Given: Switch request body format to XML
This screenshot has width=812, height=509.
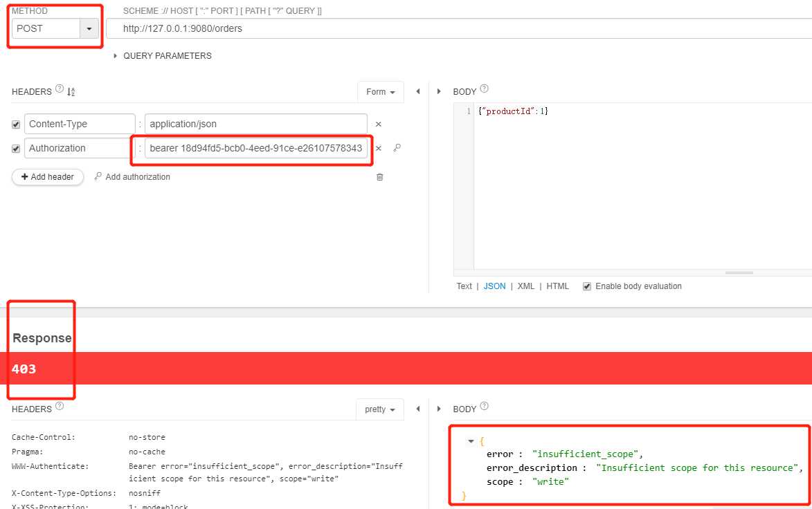Looking at the screenshot, I should pyautogui.click(x=525, y=286).
